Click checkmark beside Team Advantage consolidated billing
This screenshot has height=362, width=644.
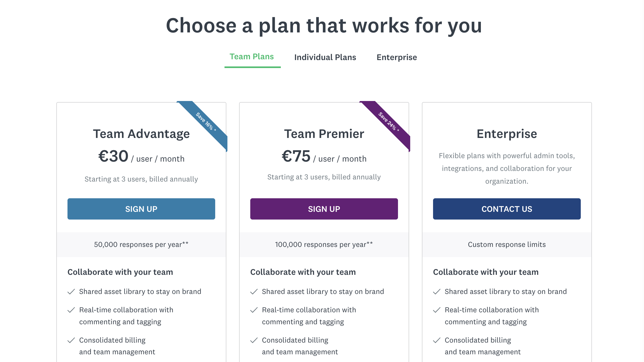pos(71,340)
